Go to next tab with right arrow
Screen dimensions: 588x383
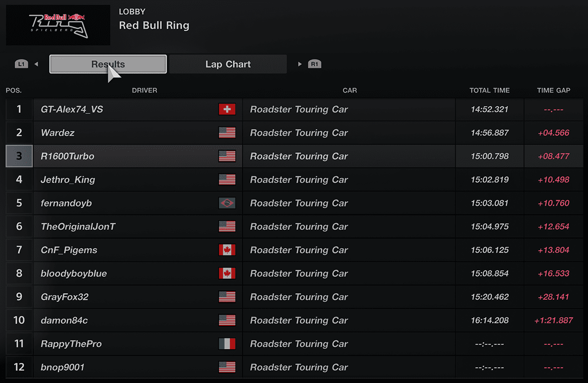(300, 64)
